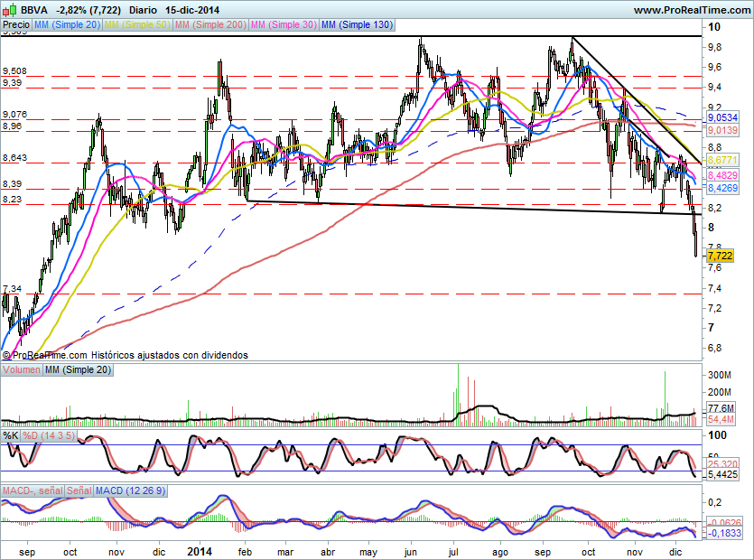Click the 77,6M volume value tag
Screen dimensions: 754x560
click(721, 408)
